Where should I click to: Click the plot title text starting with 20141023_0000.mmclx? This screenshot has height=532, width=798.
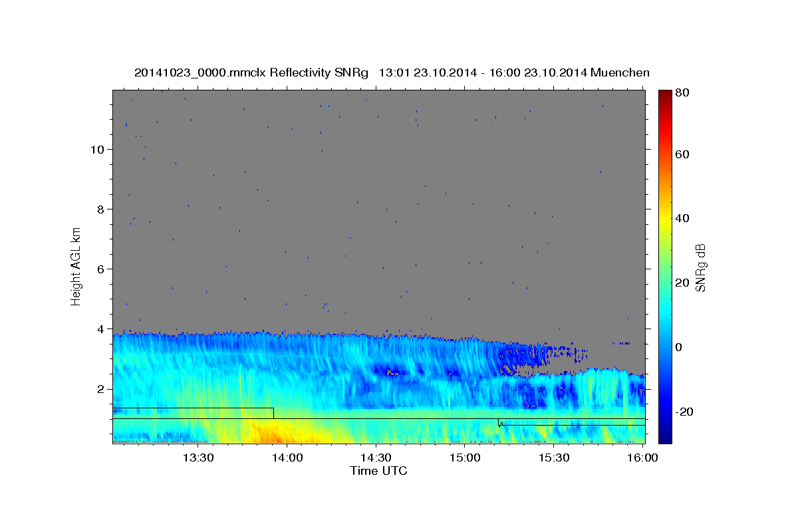[x=392, y=72]
